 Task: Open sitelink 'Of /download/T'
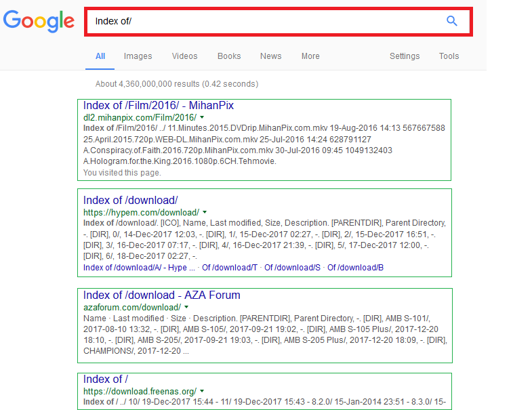pos(230,268)
